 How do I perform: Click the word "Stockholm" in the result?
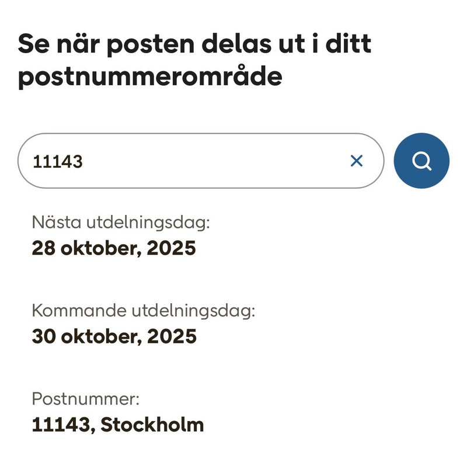tap(152, 425)
